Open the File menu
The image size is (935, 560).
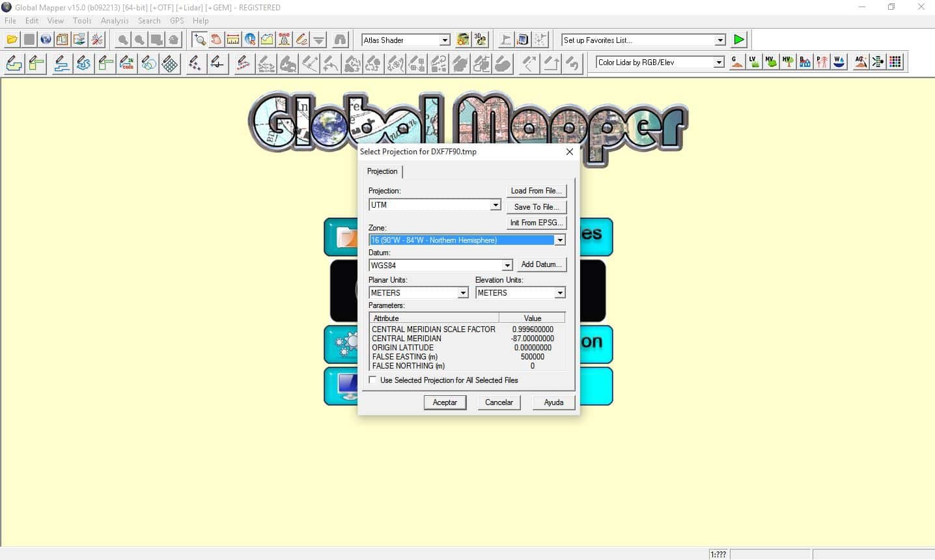coord(10,21)
